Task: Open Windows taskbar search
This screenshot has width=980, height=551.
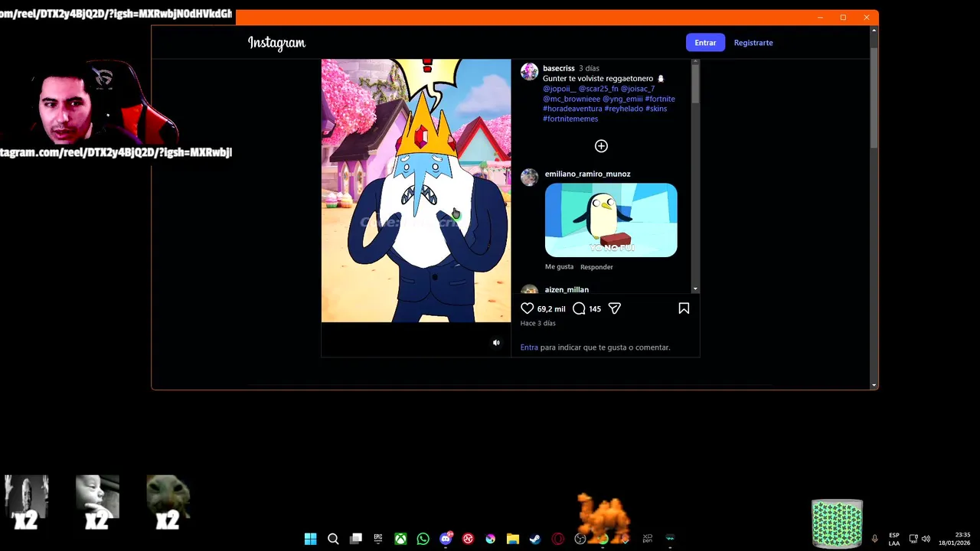Action: (x=333, y=539)
